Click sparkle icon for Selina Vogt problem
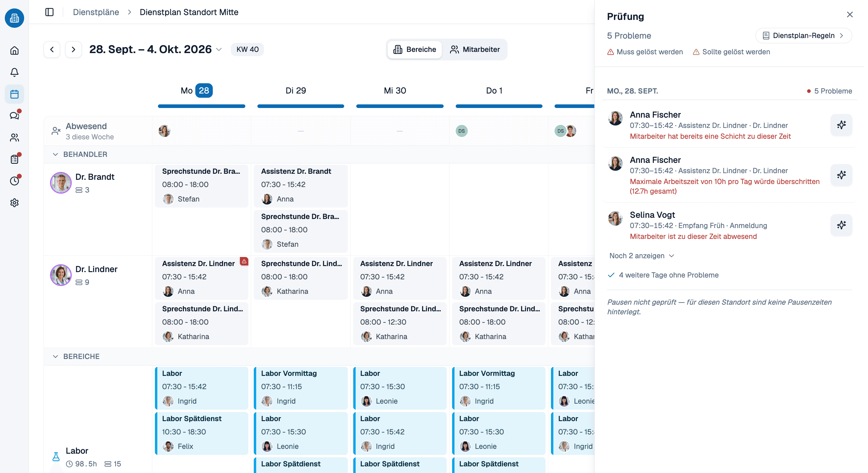The height and width of the screenshot is (473, 868). point(841,225)
